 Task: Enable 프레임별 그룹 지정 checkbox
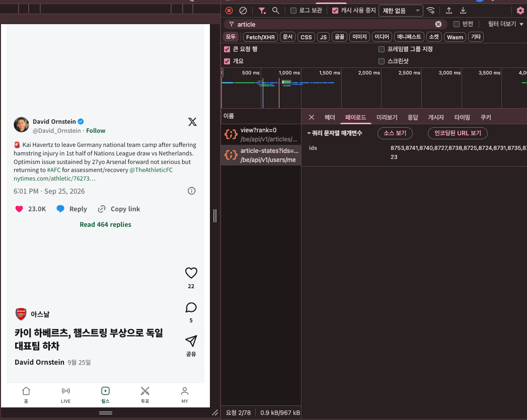[382, 49]
